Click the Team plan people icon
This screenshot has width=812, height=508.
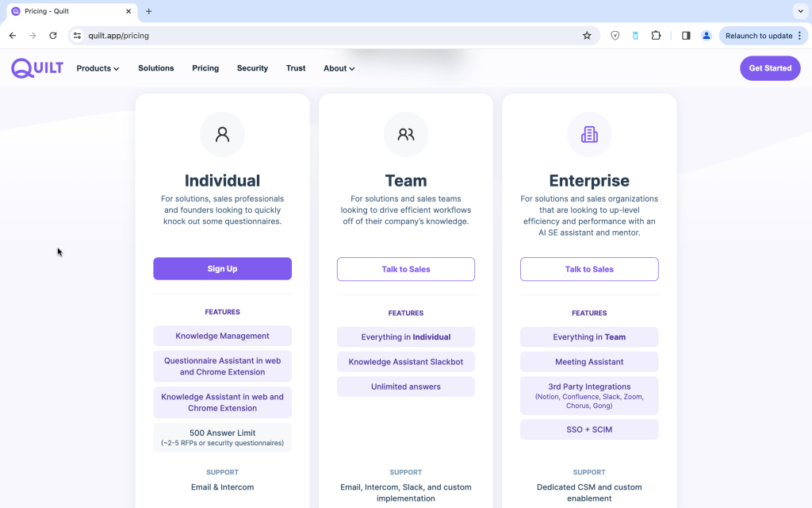pyautogui.click(x=406, y=134)
